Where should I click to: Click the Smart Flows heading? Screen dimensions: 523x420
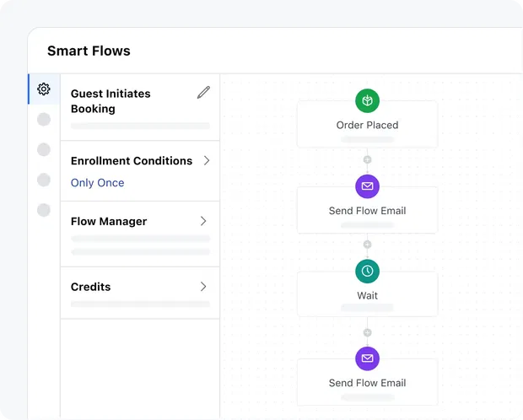(89, 51)
